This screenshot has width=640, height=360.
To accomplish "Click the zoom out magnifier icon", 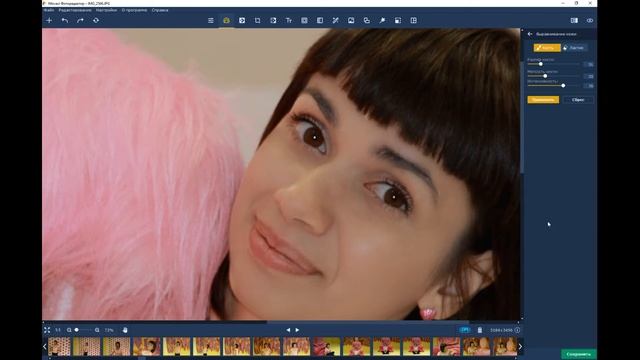I will click(x=69, y=330).
